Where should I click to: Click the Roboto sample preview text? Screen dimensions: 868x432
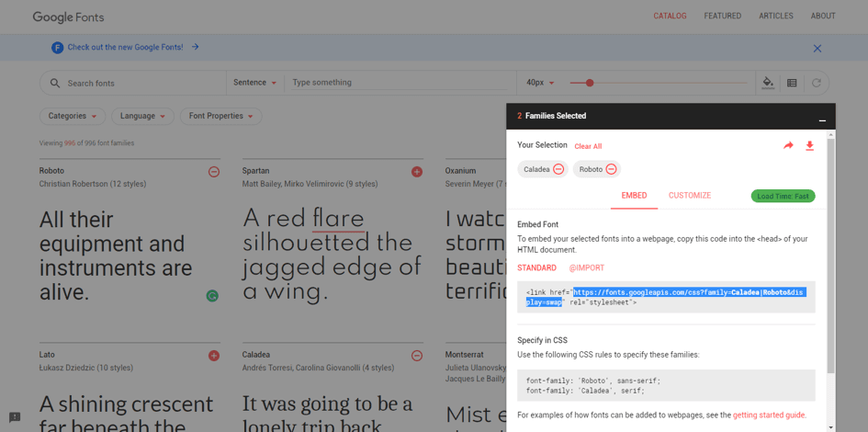(116, 256)
